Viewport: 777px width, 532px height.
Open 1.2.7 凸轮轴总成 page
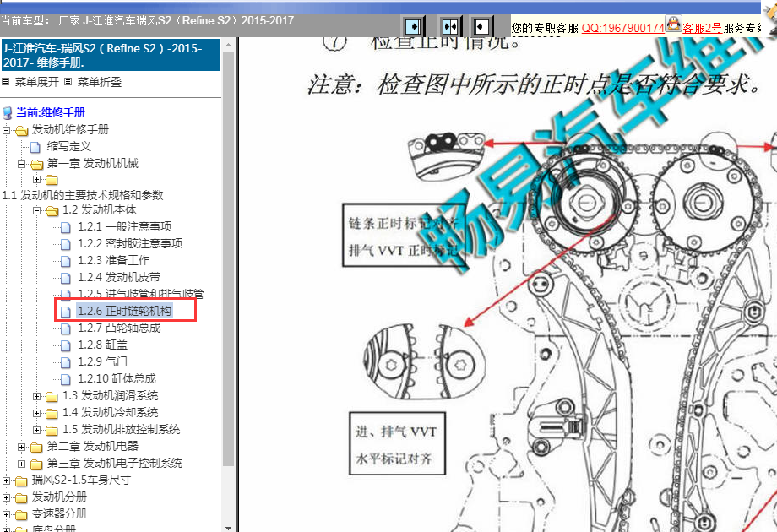[x=119, y=328]
